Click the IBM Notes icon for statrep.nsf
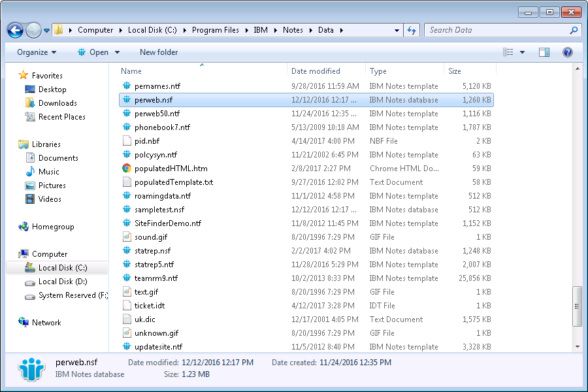 [127, 251]
